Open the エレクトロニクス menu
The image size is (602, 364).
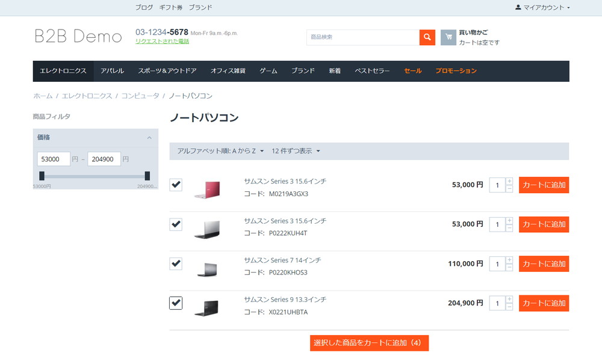63,71
